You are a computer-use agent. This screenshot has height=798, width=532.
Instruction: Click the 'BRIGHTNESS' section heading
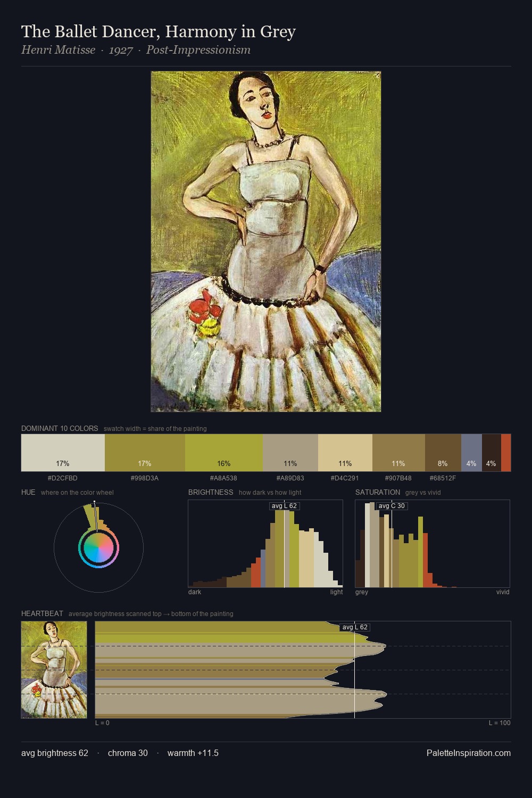coord(211,492)
